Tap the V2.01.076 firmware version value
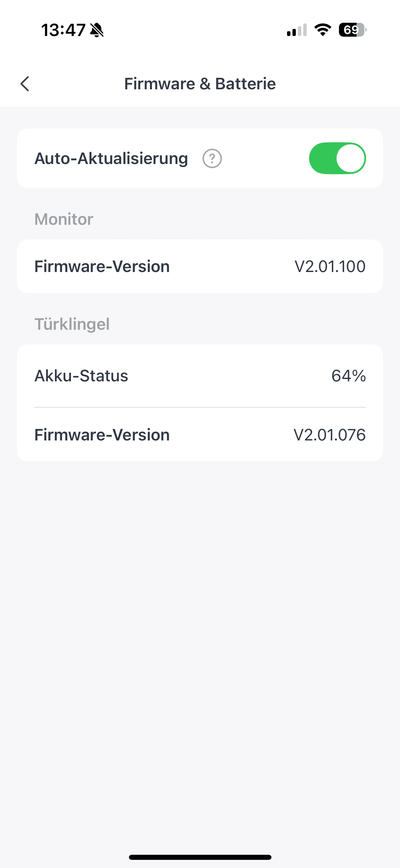Viewport: 400px width, 868px height. 329,435
